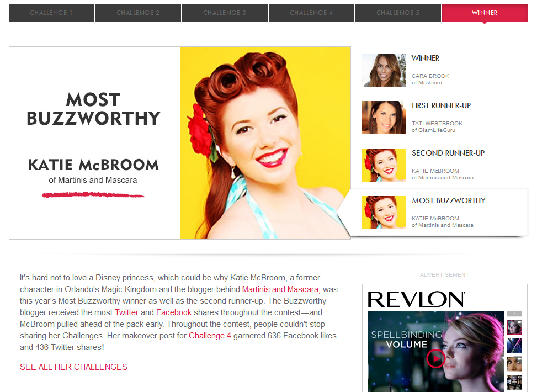Select the first Revlon video thumbnail
The image size is (537, 392).
(x=514, y=327)
